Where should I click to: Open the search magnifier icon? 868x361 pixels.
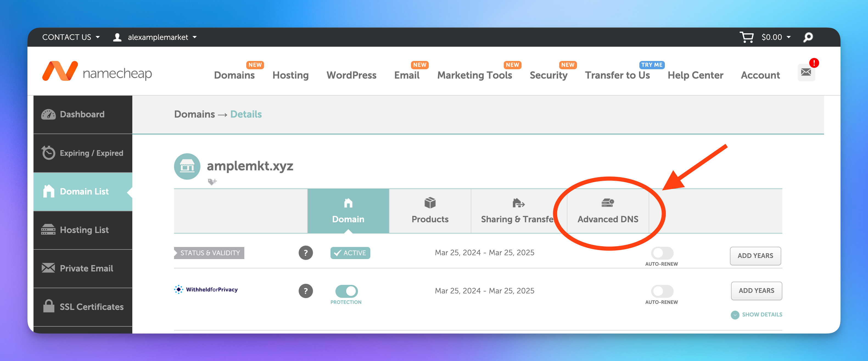click(x=808, y=37)
